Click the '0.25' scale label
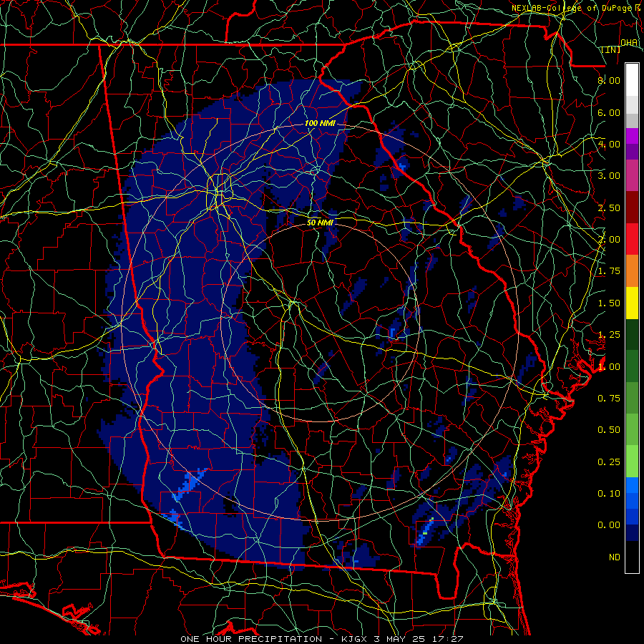Viewport: 644px width, 644px height. [x=609, y=462]
